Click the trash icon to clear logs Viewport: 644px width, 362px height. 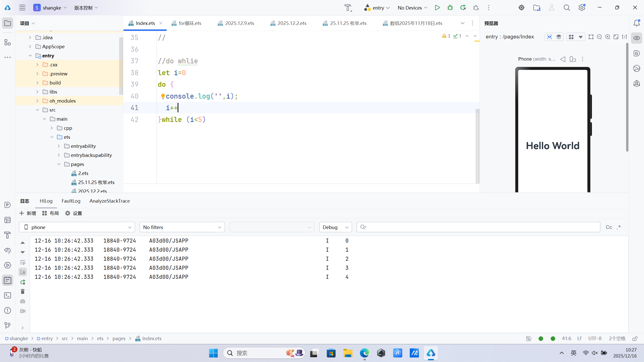[23, 291]
